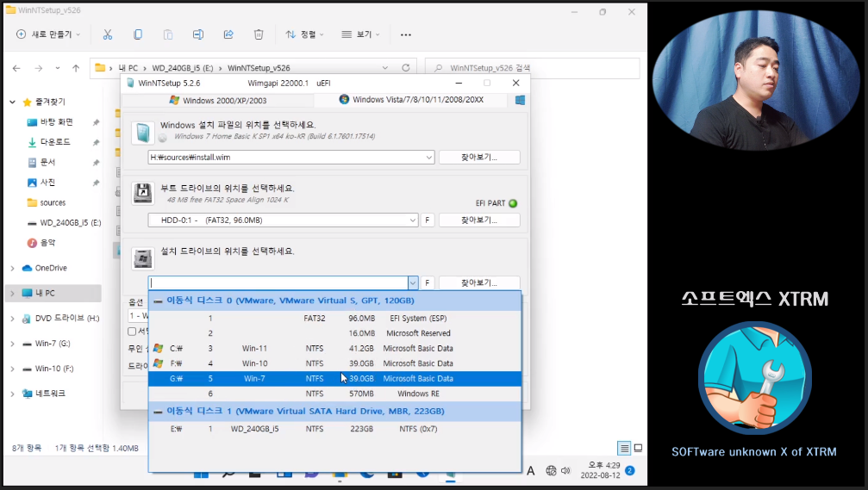Click the details view icon in status bar
The width and height of the screenshot is (868, 490).
624,448
